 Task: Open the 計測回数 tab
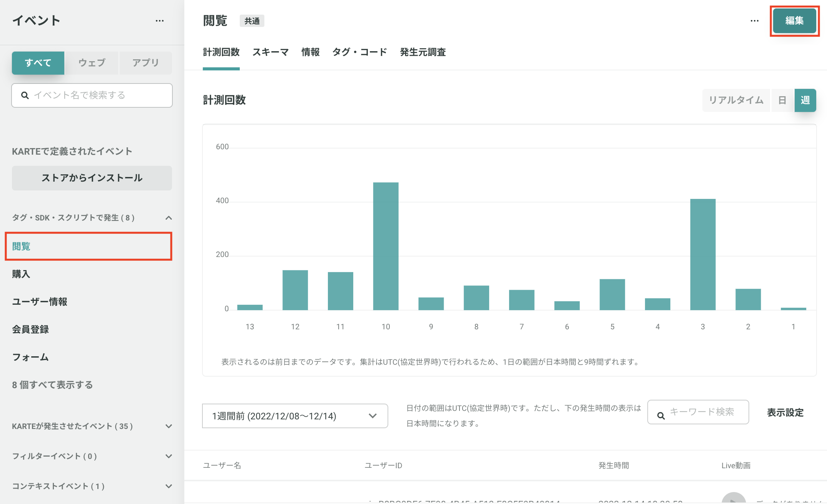(221, 52)
